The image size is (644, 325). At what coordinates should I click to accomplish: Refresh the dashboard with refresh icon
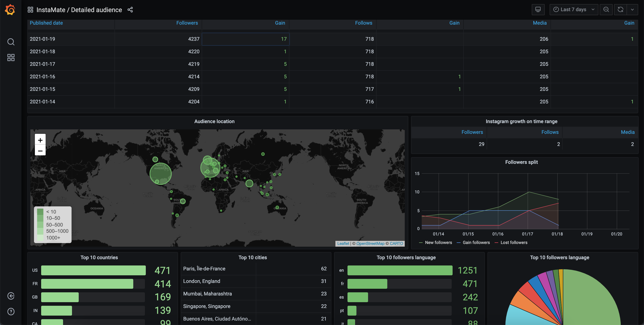point(620,9)
